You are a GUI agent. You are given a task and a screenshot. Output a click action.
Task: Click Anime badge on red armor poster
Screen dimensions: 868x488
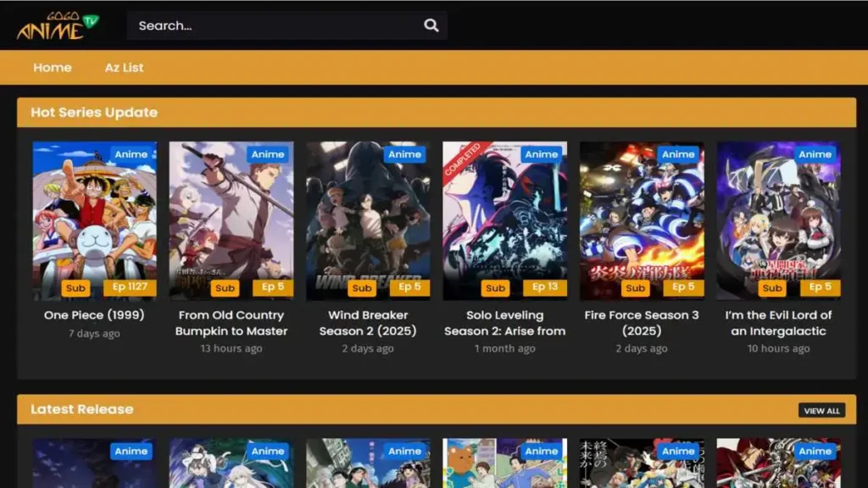(x=815, y=452)
